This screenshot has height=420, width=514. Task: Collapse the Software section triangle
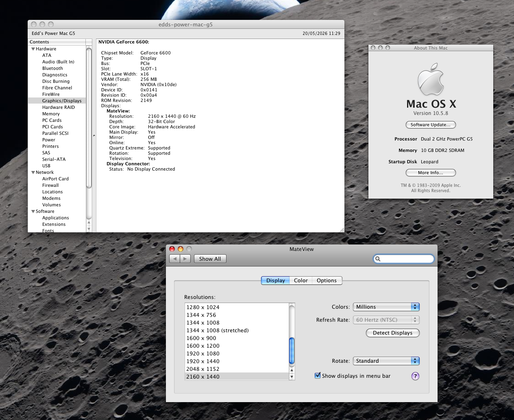[x=33, y=212]
